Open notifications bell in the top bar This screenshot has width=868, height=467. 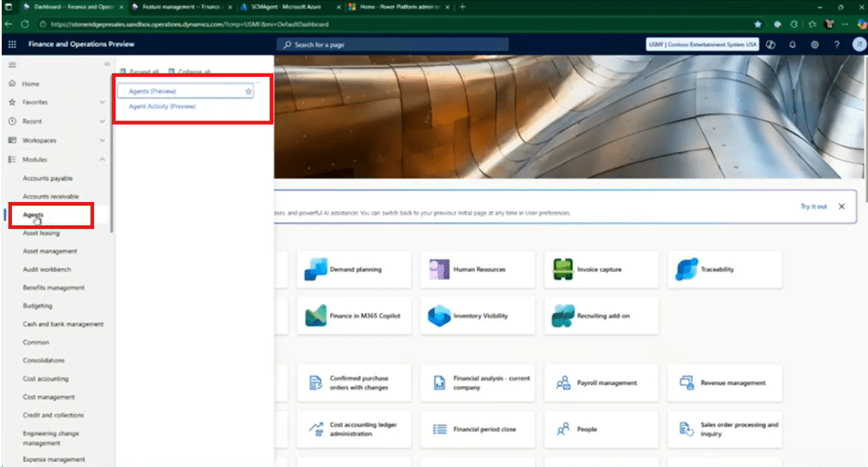pos(792,44)
